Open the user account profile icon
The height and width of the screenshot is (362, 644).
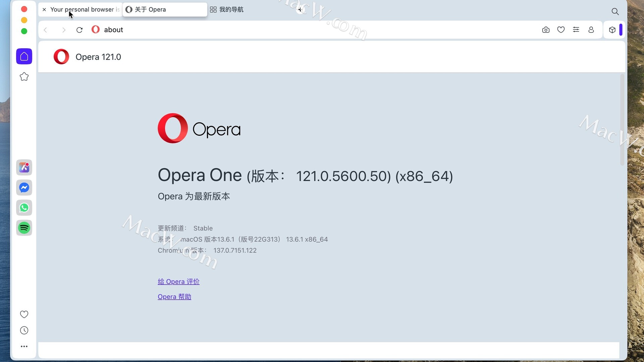point(591,30)
